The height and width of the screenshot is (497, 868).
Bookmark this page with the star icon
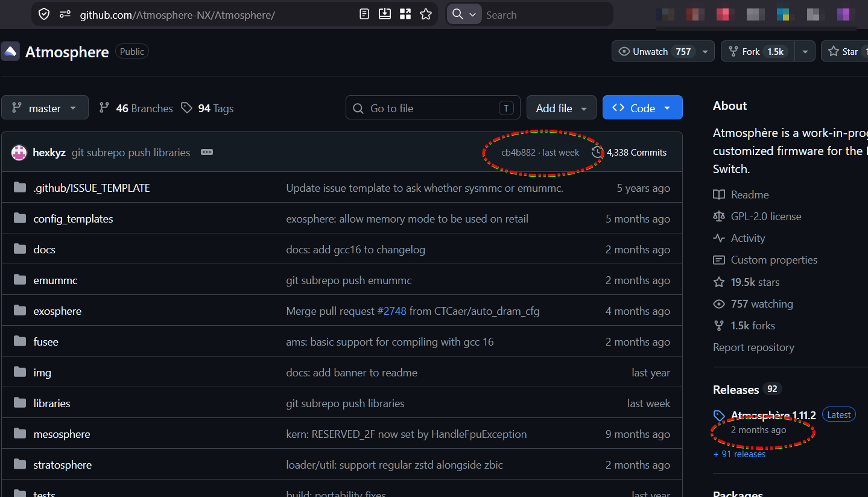point(426,14)
